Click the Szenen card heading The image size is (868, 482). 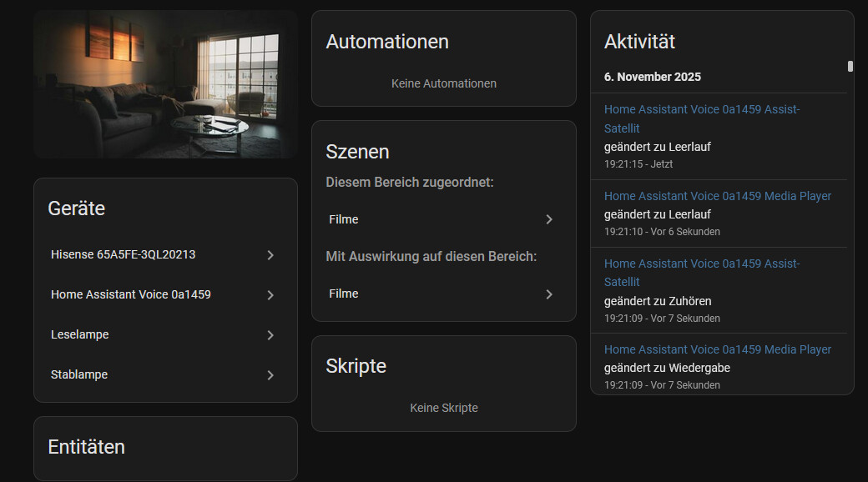[x=357, y=152]
